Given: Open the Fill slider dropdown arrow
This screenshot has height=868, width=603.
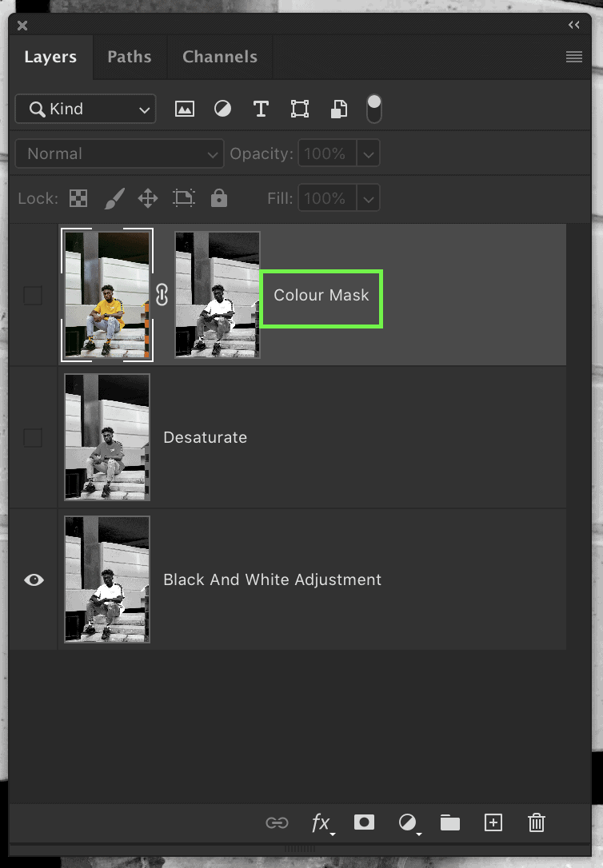Looking at the screenshot, I should pyautogui.click(x=368, y=198).
